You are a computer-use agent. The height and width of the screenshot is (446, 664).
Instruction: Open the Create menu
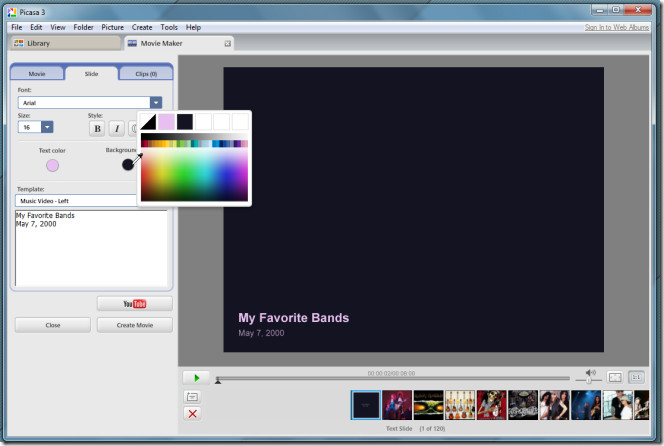(142, 27)
